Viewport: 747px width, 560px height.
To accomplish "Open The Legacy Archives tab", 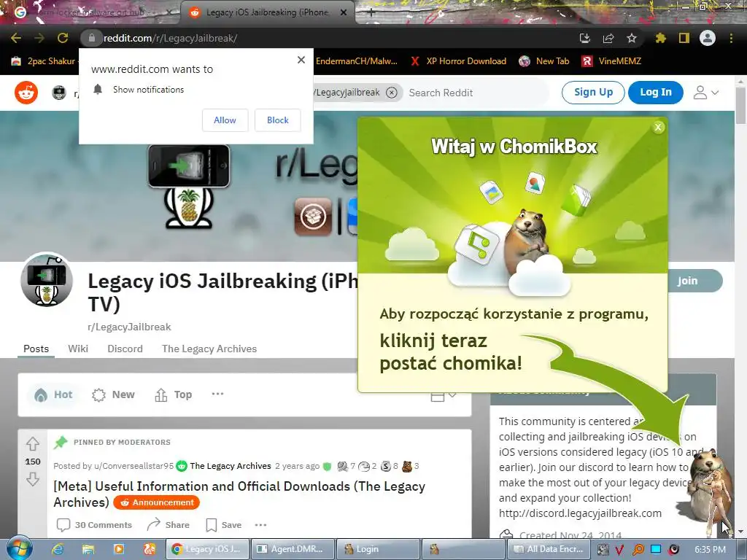I will [x=209, y=349].
